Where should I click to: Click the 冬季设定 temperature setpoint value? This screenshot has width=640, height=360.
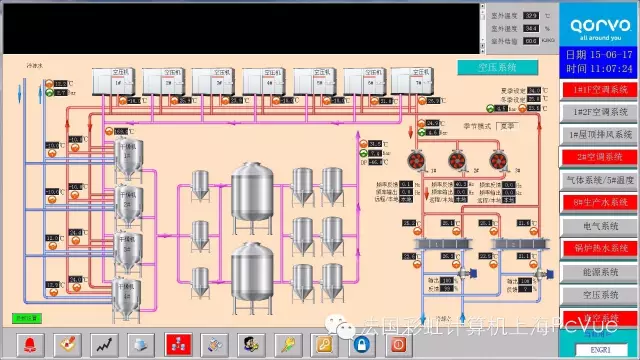pos(534,99)
